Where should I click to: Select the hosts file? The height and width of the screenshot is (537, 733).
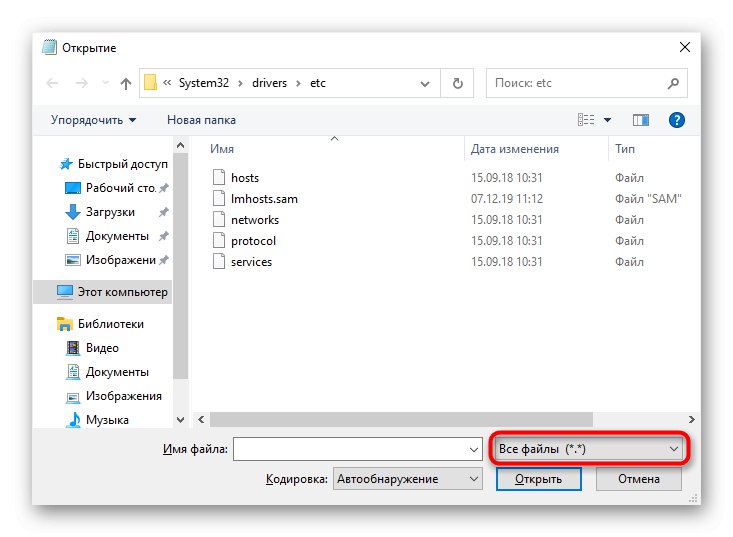click(245, 178)
